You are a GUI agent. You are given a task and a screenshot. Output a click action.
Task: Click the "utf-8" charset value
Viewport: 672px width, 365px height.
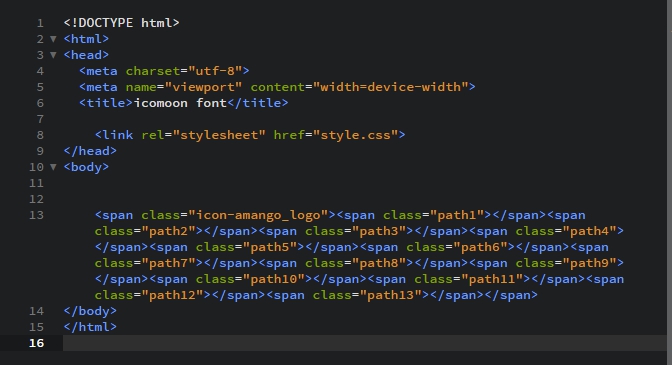(x=215, y=71)
